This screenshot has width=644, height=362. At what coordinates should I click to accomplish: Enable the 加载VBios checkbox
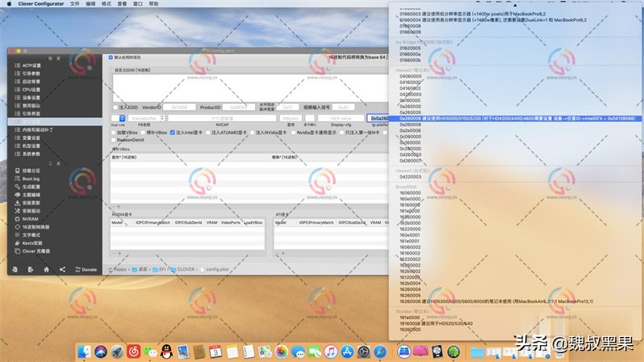[114, 133]
